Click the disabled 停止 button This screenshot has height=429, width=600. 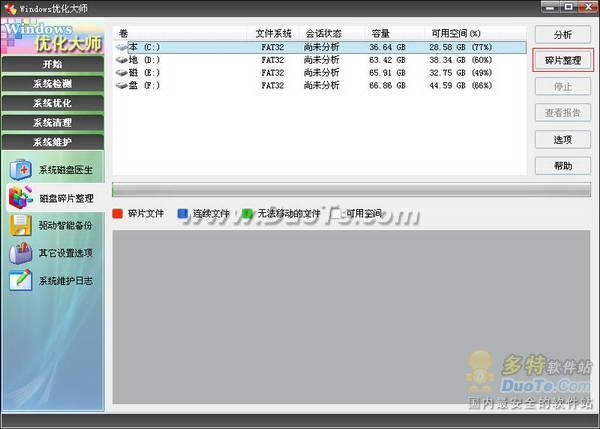[562, 86]
